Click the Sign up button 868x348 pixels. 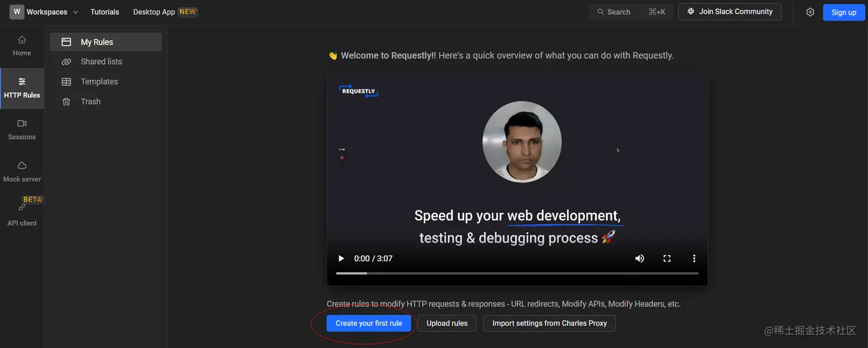844,12
